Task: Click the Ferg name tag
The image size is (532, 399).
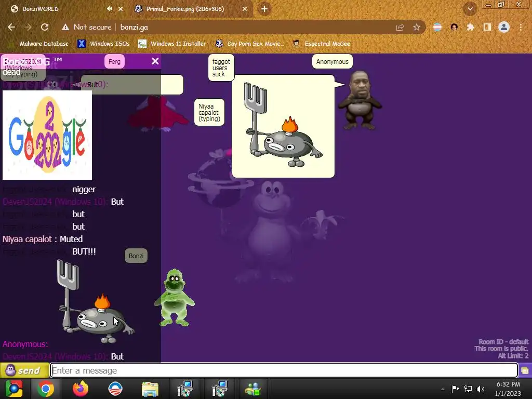Action: point(114,61)
